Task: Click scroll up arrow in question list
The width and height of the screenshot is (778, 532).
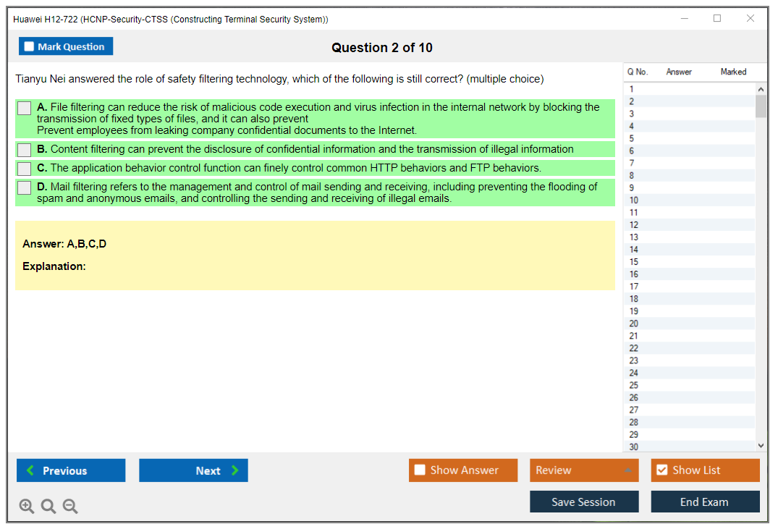Action: (x=760, y=89)
